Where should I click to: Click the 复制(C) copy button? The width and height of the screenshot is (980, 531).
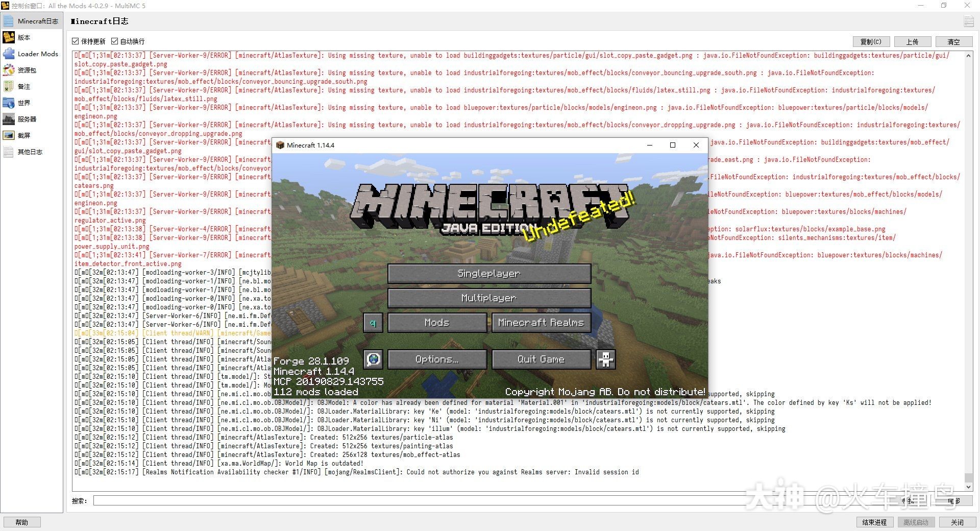click(871, 42)
